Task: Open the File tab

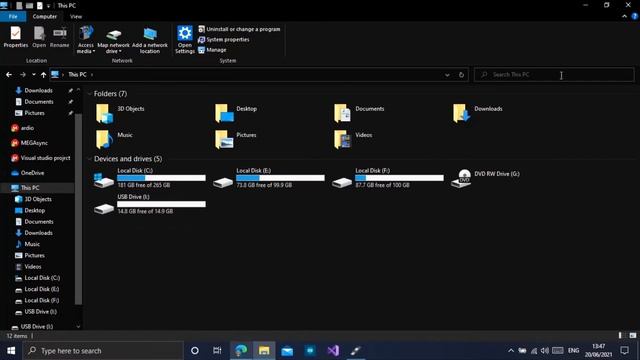Action: 13,16
